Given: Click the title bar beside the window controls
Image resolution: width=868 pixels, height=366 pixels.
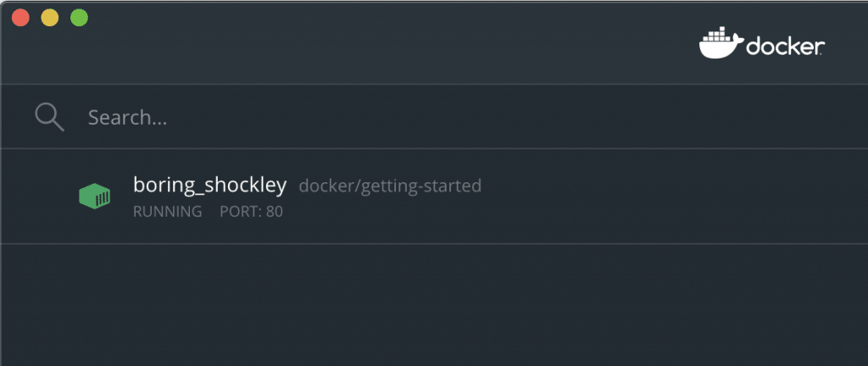Looking at the screenshot, I should (x=339, y=18).
